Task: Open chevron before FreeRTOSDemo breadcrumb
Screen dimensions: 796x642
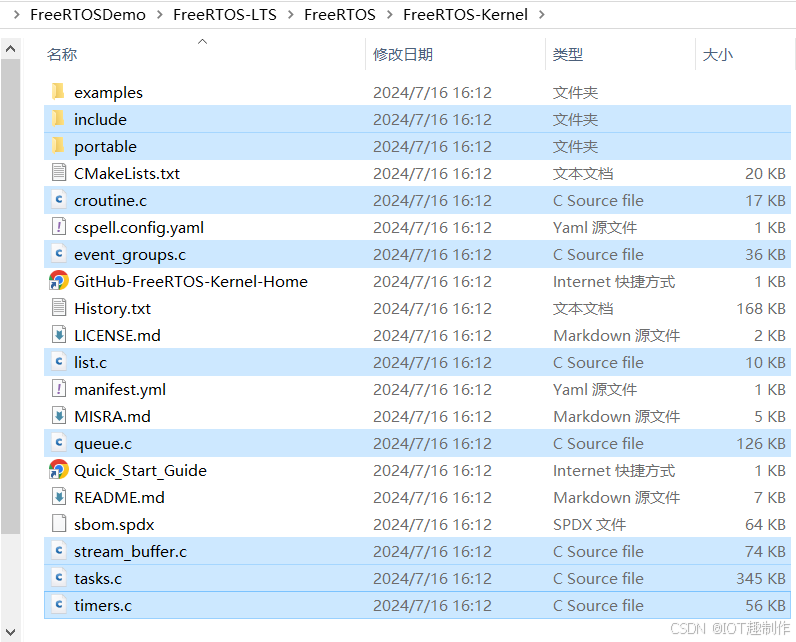Action: point(17,15)
